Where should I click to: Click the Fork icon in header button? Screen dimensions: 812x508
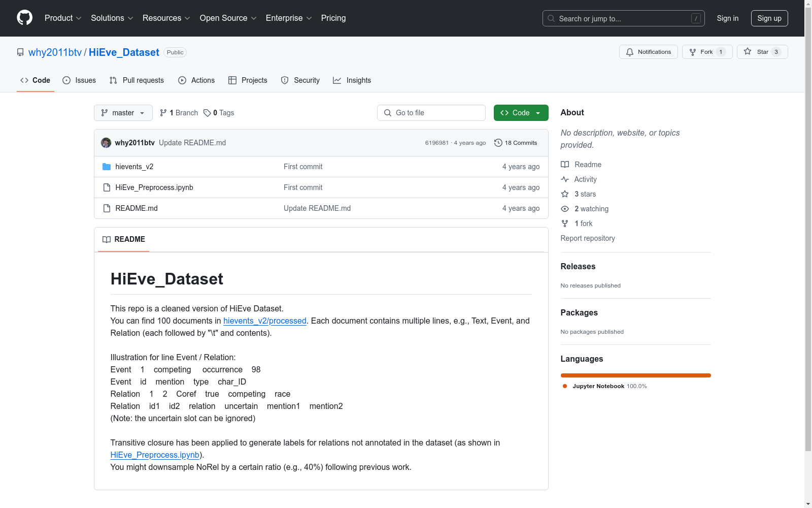[x=693, y=52]
